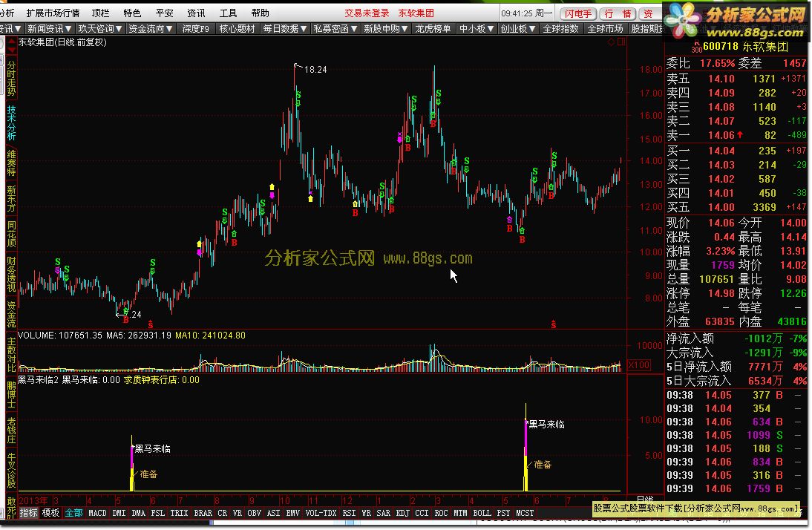Open the 财务透视 sidebar tab
The width and height of the screenshot is (812, 530).
[11, 274]
